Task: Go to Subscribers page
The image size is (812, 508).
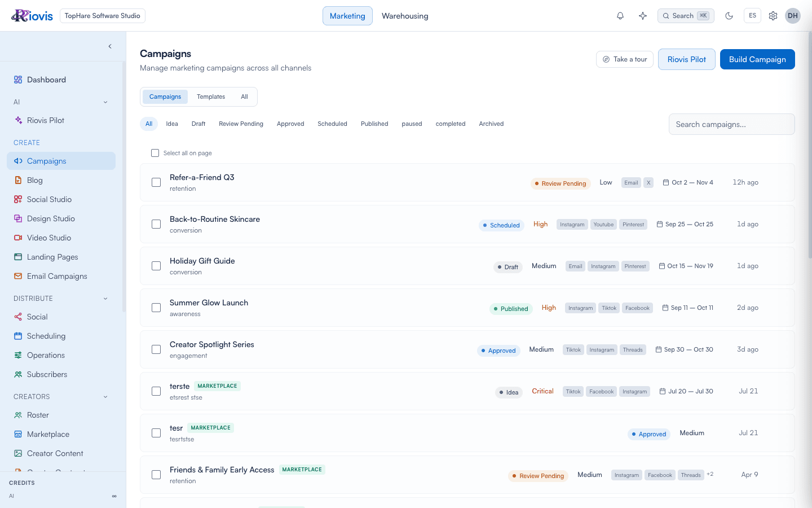Action: coord(61,374)
